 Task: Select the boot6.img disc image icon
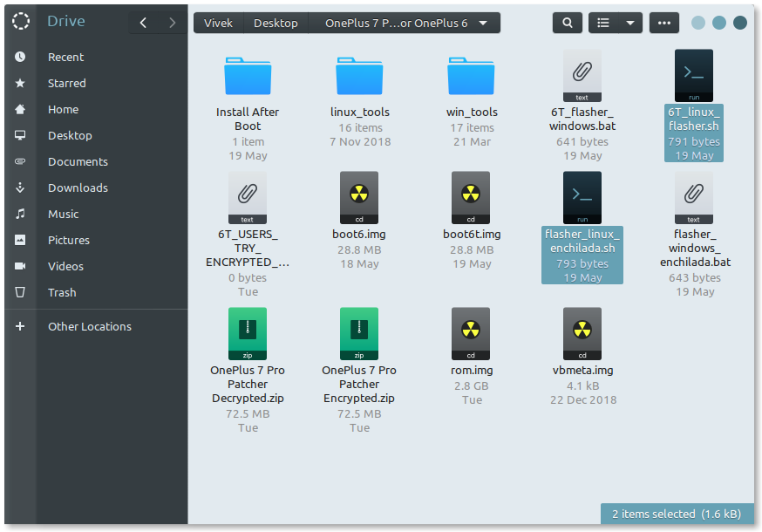359,197
